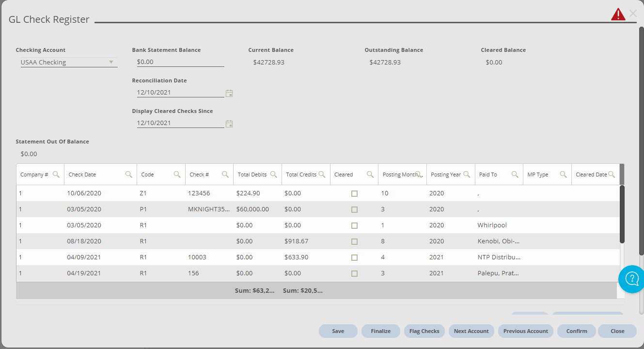This screenshot has height=349, width=644.
Task: Select the $633.90 credit cell
Action: (x=306, y=257)
